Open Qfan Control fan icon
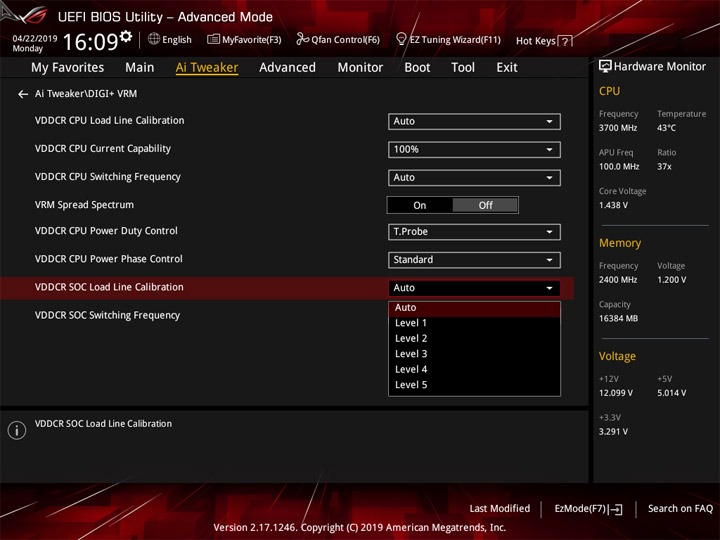The height and width of the screenshot is (540, 720). click(302, 39)
